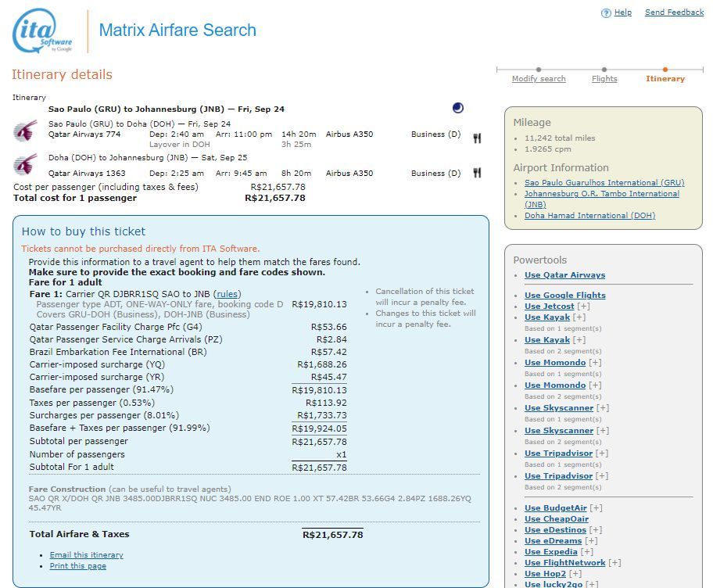Click Use Google Flights link
The image size is (713, 588).
click(565, 295)
